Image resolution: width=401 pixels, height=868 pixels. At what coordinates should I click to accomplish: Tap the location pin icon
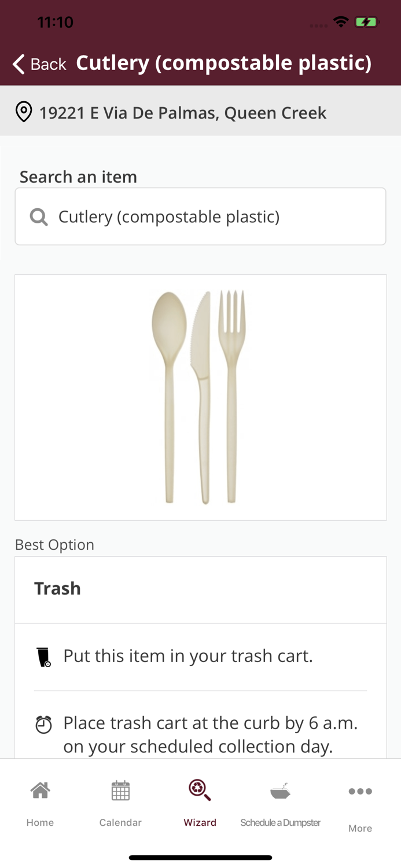point(24,112)
